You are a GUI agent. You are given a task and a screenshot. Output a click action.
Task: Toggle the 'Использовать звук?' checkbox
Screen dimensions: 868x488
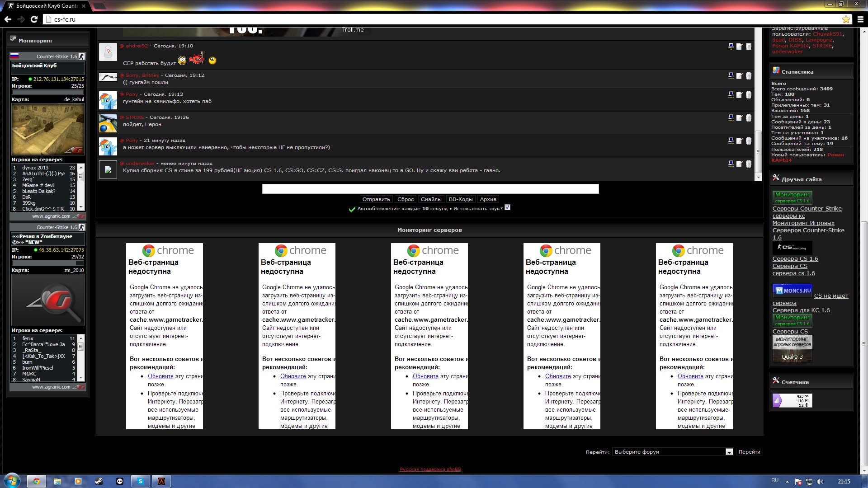coord(507,207)
